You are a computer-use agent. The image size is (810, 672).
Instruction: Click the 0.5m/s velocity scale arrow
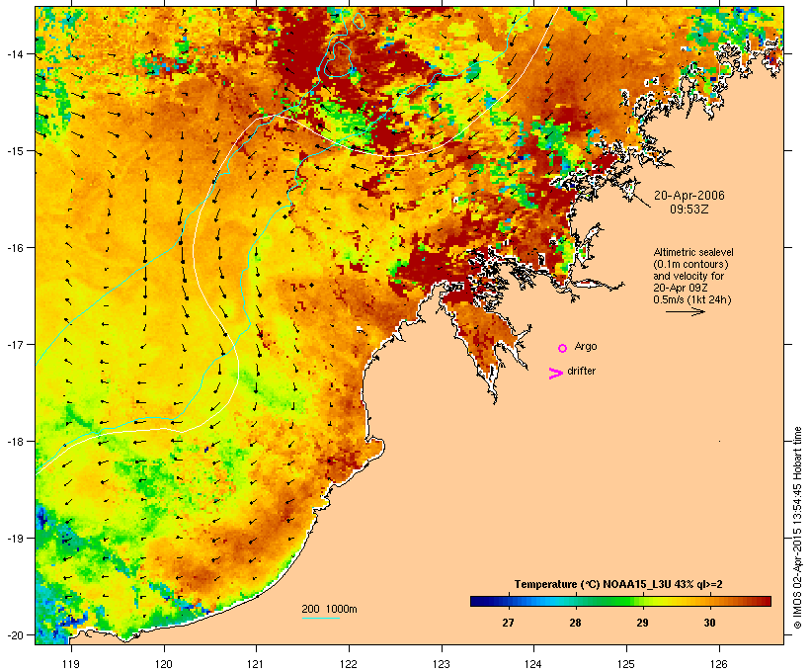(x=685, y=311)
